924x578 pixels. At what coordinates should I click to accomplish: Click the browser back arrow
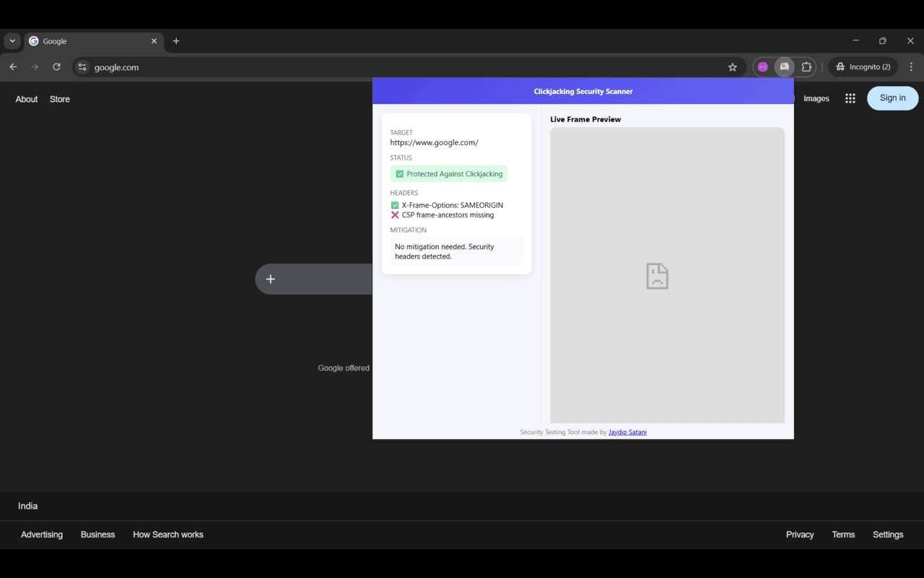pyautogui.click(x=13, y=67)
